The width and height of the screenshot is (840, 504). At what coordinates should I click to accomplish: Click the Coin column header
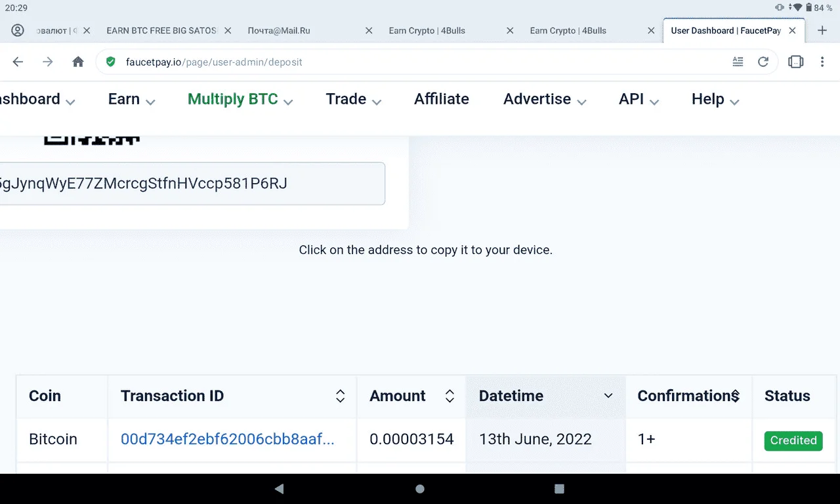[x=62, y=396]
